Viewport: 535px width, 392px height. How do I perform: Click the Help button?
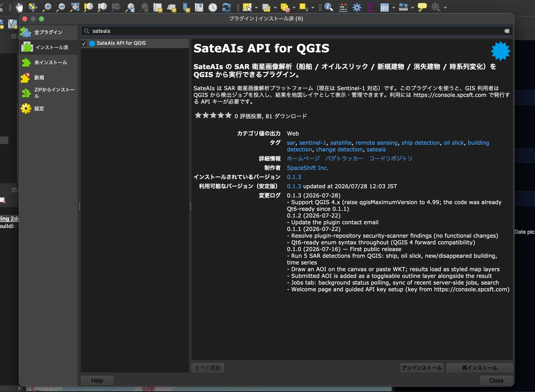click(97, 380)
